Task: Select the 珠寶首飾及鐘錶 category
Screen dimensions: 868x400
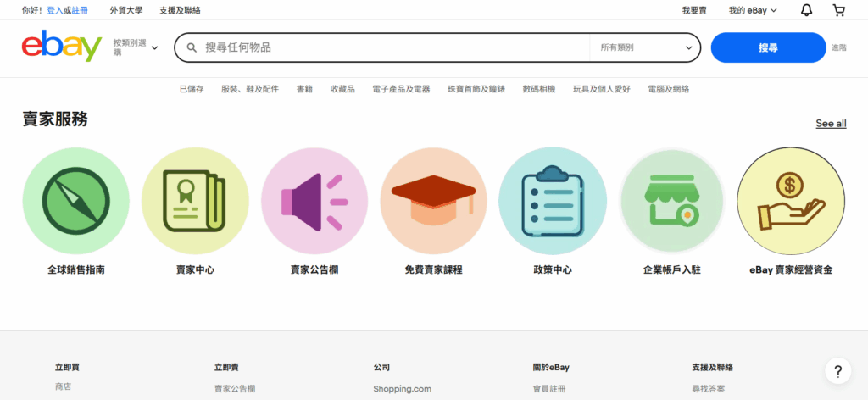Action: [x=476, y=89]
